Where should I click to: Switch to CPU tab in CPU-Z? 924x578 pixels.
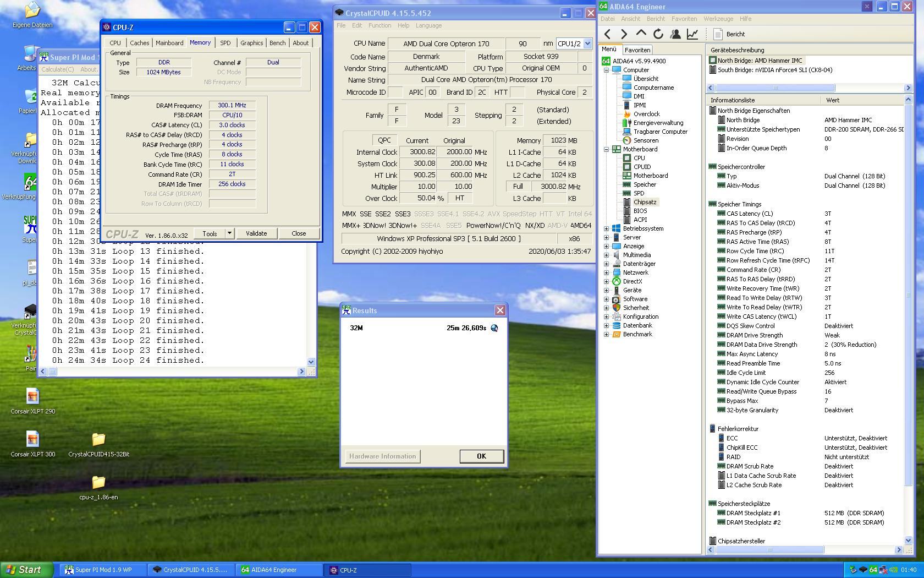[x=115, y=43]
